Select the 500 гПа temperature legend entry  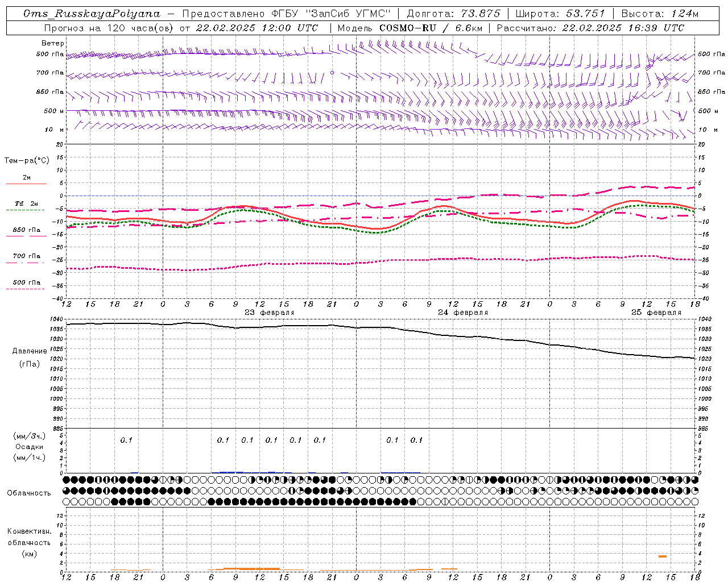click(26, 282)
